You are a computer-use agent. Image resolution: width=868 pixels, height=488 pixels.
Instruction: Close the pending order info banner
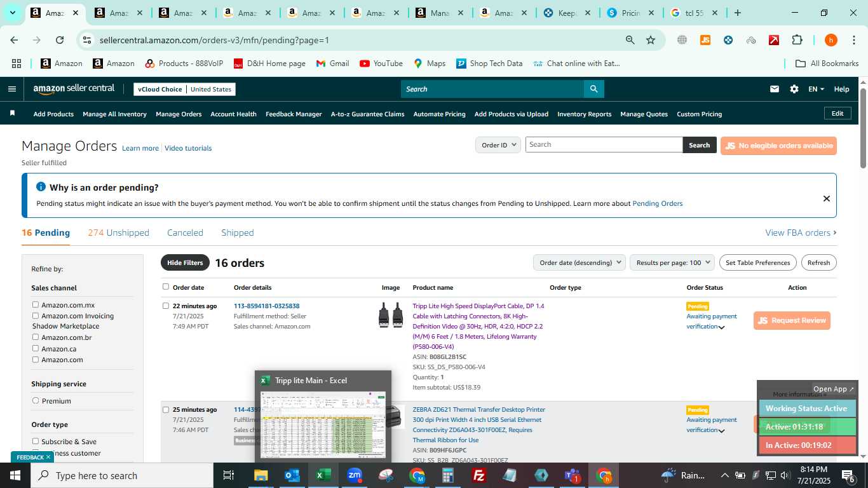tap(827, 198)
